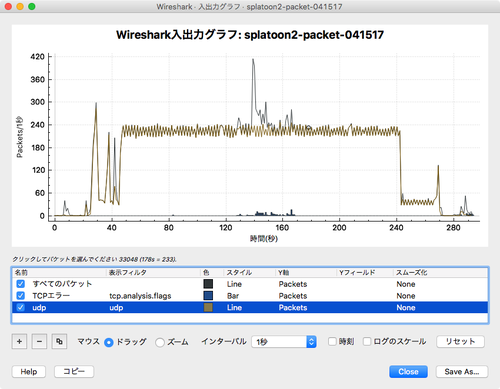Click the Packets Y-axis cell of udp row
The image size is (500, 389).
pyautogui.click(x=293, y=307)
